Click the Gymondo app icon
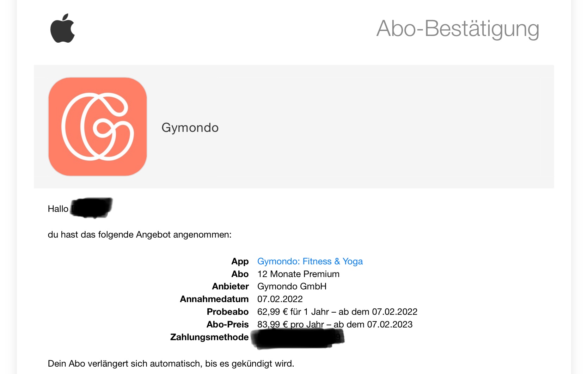Image resolution: width=588 pixels, height=374 pixels. pyautogui.click(x=98, y=127)
